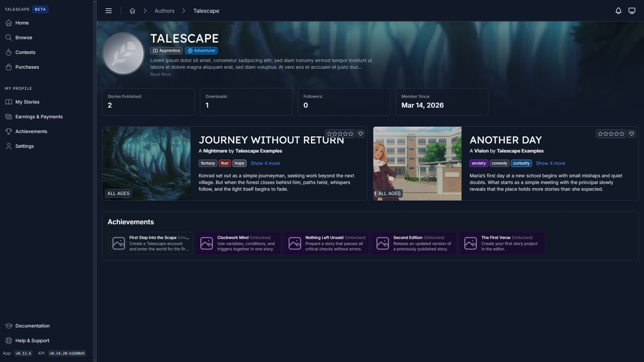Toggle the hamburger sidebar menu icon
644x362 pixels.
108,11
